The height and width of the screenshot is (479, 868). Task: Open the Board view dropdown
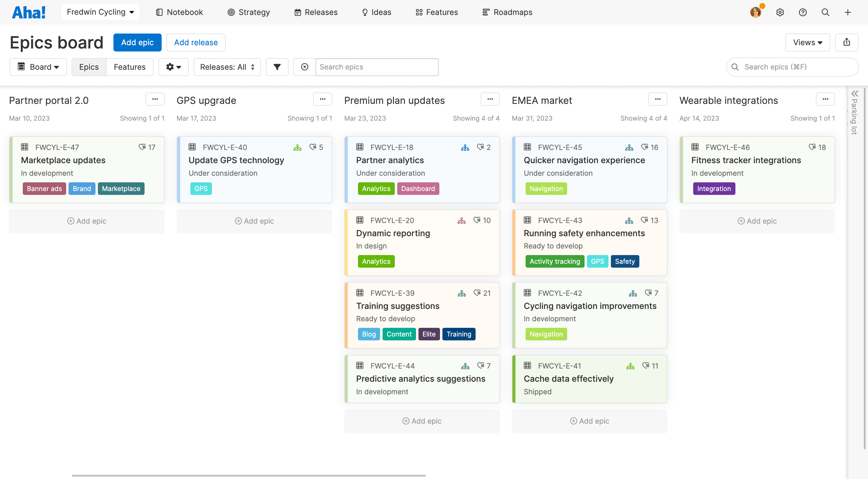click(x=38, y=67)
